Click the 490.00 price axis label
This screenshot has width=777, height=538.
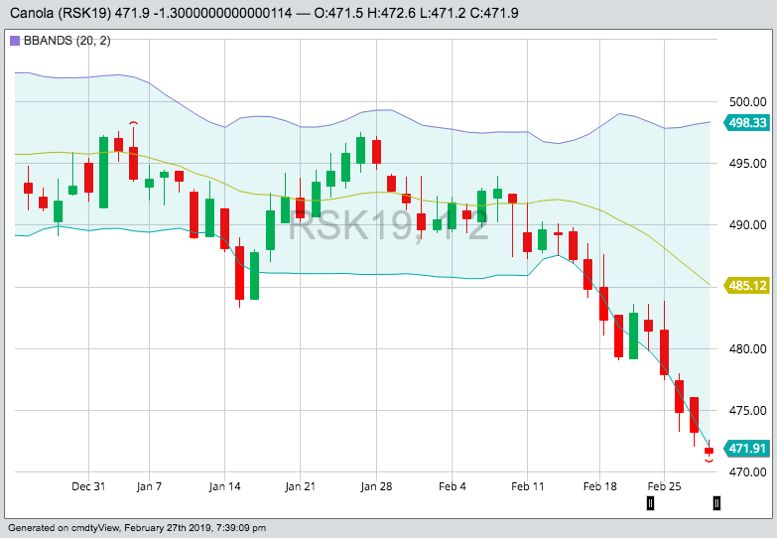[747, 226]
